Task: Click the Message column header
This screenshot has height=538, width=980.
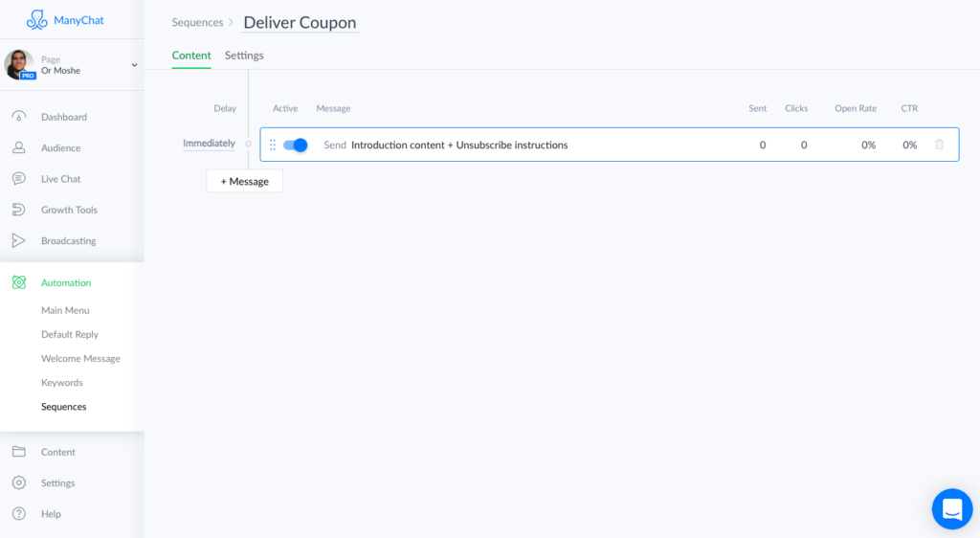Action: click(333, 108)
